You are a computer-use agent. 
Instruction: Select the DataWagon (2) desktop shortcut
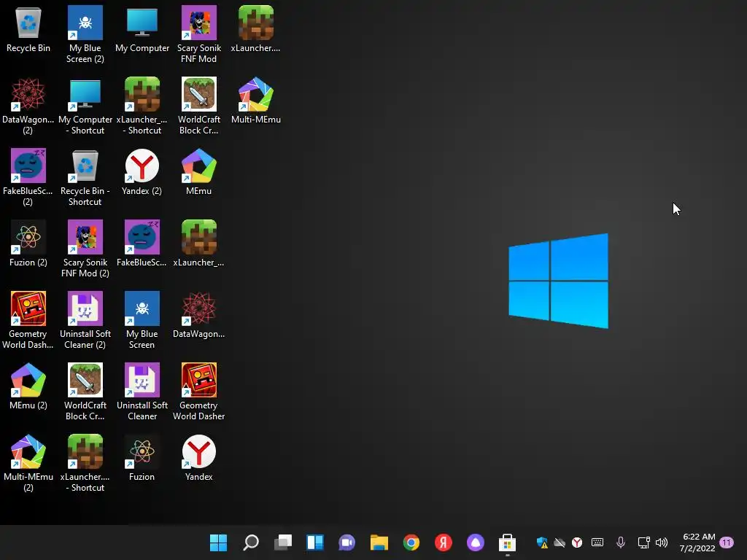click(28, 106)
